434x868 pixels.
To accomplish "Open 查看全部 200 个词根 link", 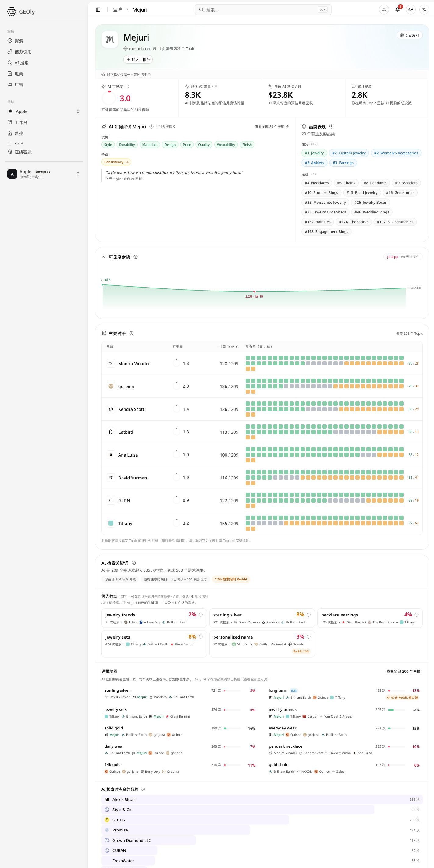I will click(403, 671).
